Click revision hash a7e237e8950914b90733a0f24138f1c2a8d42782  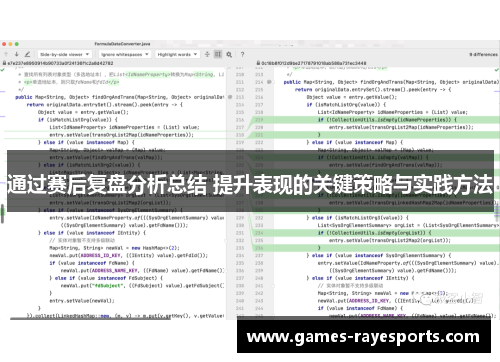point(60,63)
